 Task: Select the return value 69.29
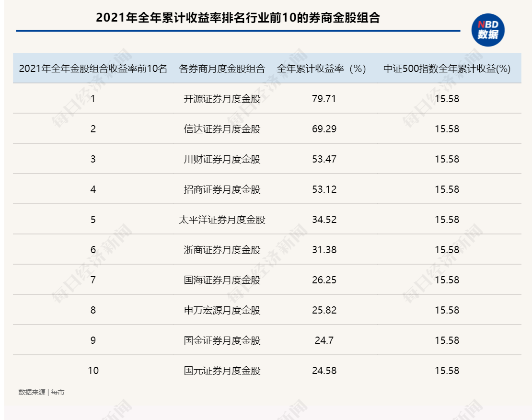(x=324, y=129)
